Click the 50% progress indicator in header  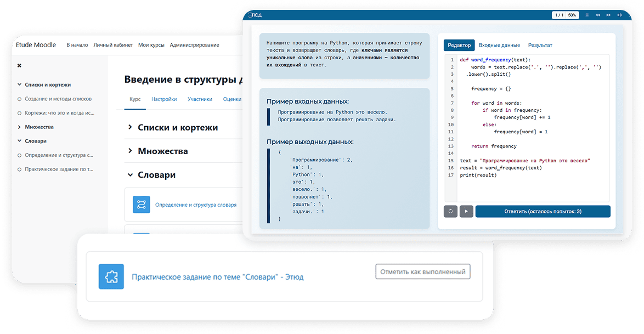tap(572, 15)
